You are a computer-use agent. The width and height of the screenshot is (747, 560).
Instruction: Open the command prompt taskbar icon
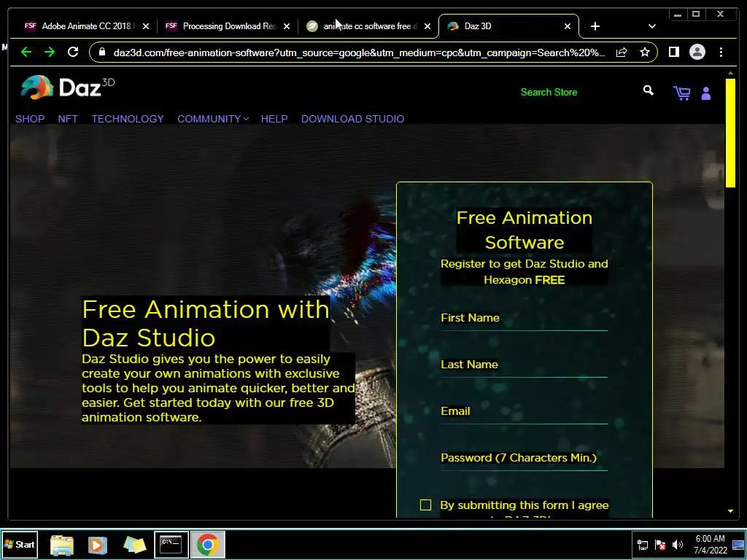pos(171,544)
